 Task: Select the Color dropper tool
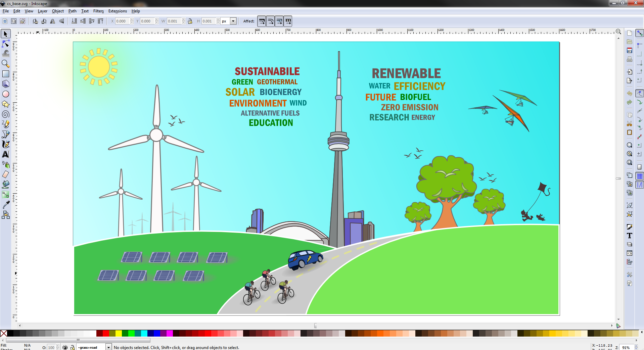[x=6, y=205]
